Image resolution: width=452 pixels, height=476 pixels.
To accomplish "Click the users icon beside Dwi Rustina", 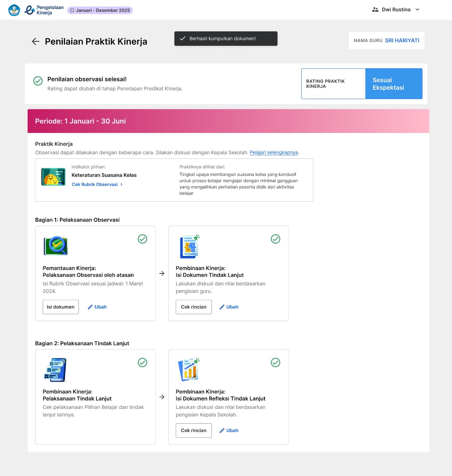I will [375, 10].
